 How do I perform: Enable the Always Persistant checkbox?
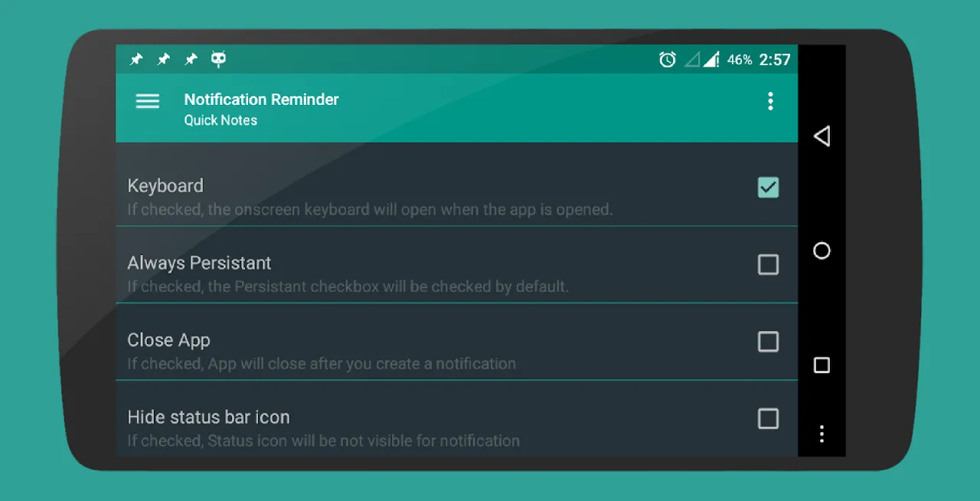(768, 265)
